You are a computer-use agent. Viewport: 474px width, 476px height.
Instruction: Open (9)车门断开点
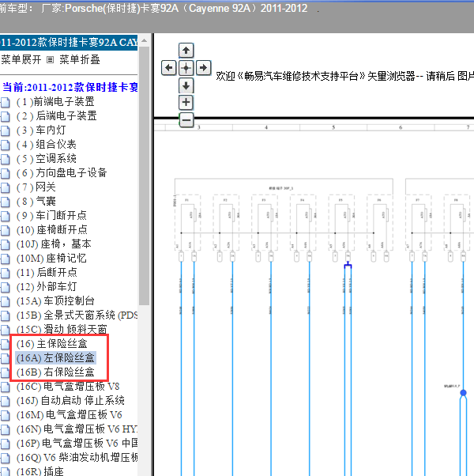[x=51, y=216]
